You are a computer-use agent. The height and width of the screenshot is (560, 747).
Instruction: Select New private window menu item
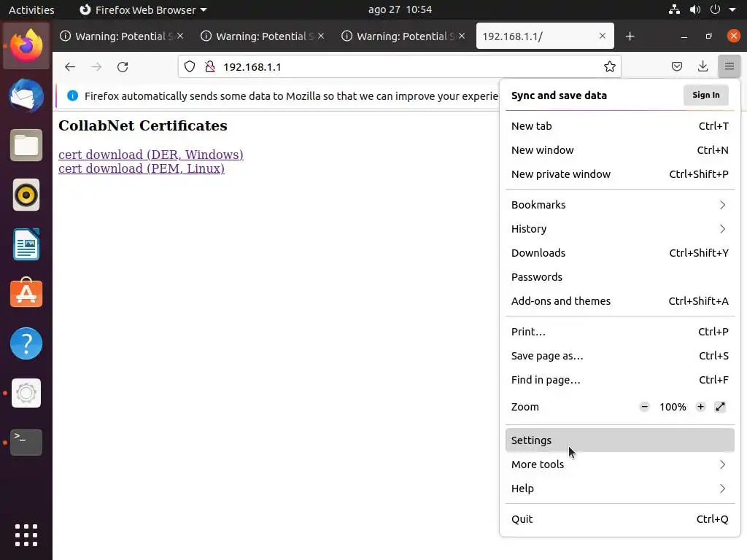(x=561, y=174)
